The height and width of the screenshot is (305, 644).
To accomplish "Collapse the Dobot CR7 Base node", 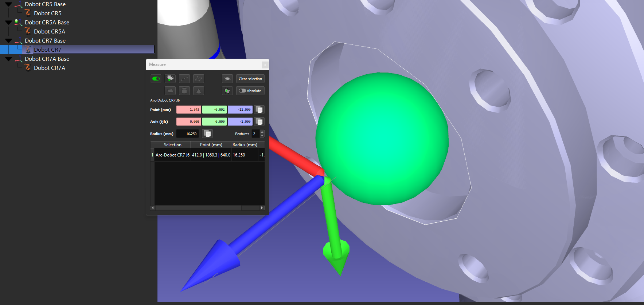I will [x=9, y=41].
